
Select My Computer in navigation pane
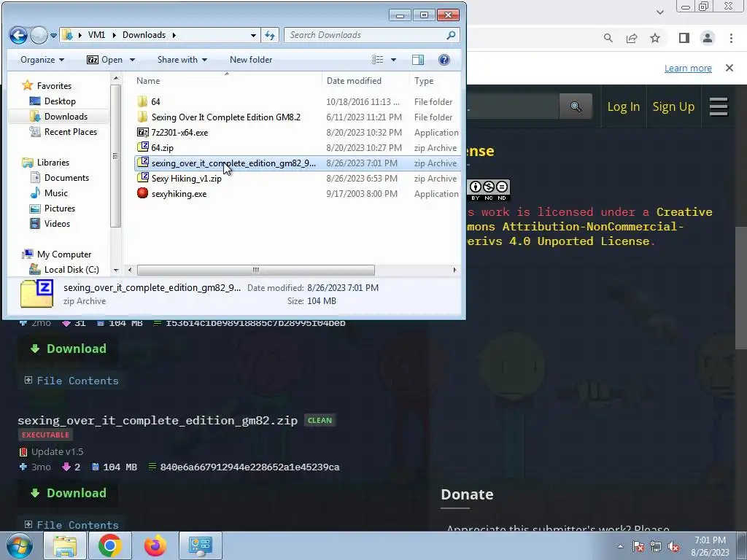click(64, 254)
